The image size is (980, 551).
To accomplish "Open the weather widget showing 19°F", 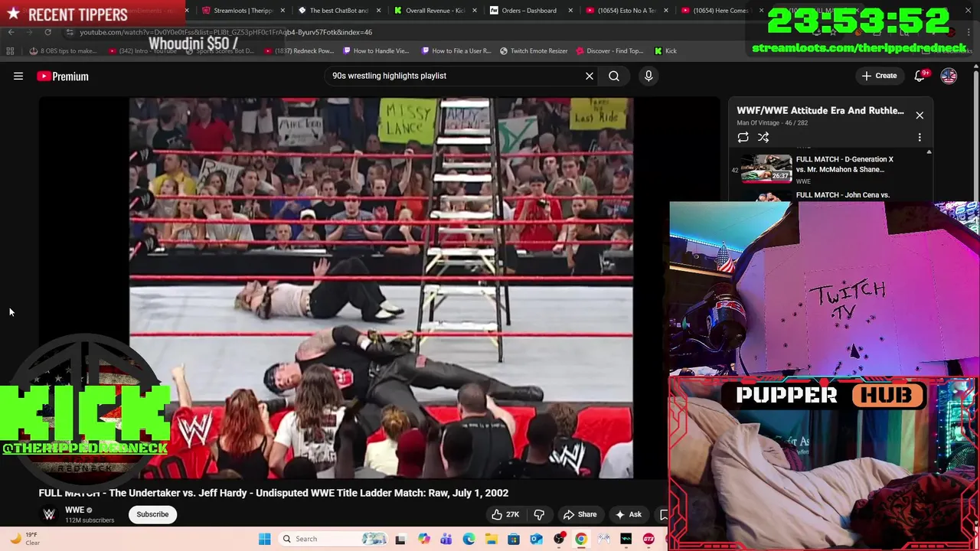I will (x=26, y=539).
